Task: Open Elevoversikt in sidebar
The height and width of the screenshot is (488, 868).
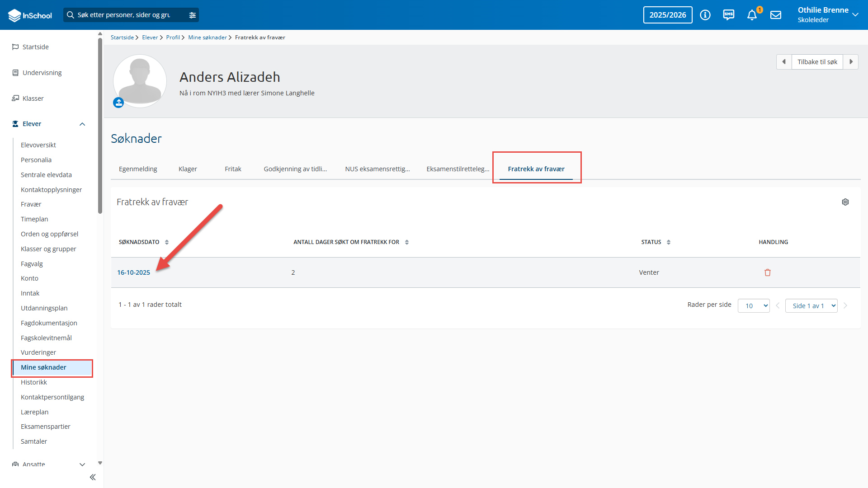Action: 38,145
